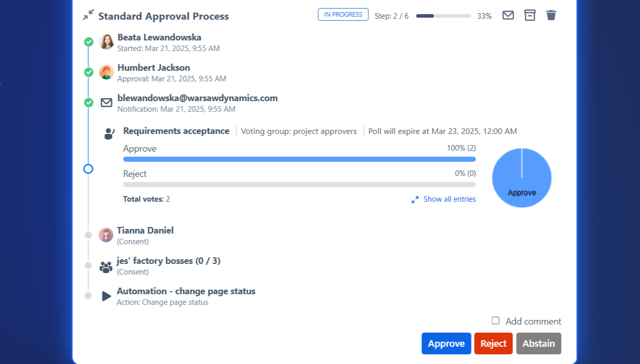
Task: Click Humbert Jackson's avatar
Action: (x=106, y=72)
